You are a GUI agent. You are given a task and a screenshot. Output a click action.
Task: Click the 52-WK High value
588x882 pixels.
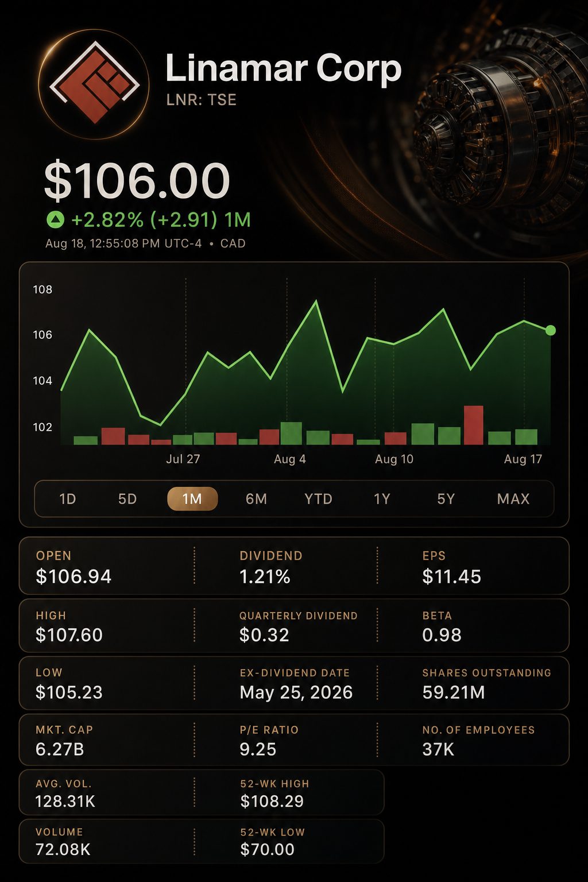pos(272,801)
